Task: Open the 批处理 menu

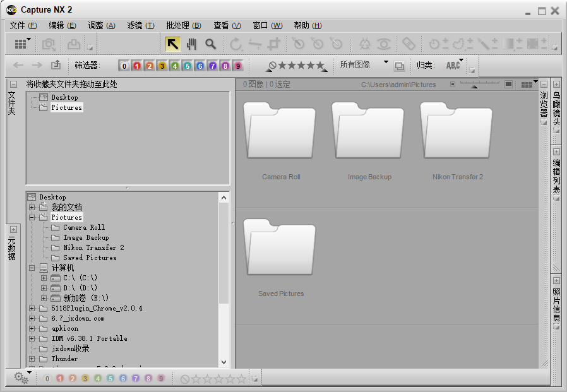Action: coord(184,26)
